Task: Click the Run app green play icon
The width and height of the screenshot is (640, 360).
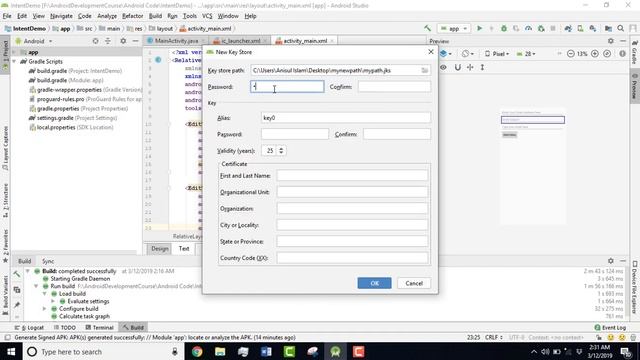Action: [x=480, y=29]
